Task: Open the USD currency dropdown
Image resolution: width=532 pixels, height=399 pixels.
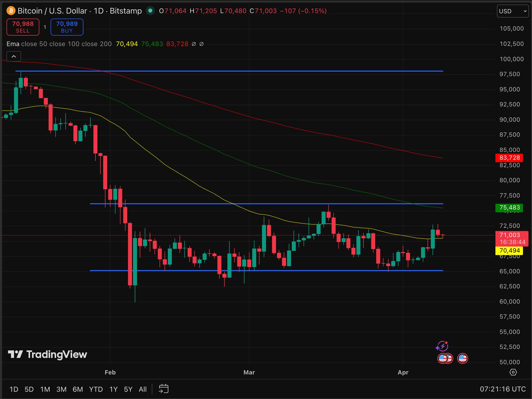Action: [512, 11]
